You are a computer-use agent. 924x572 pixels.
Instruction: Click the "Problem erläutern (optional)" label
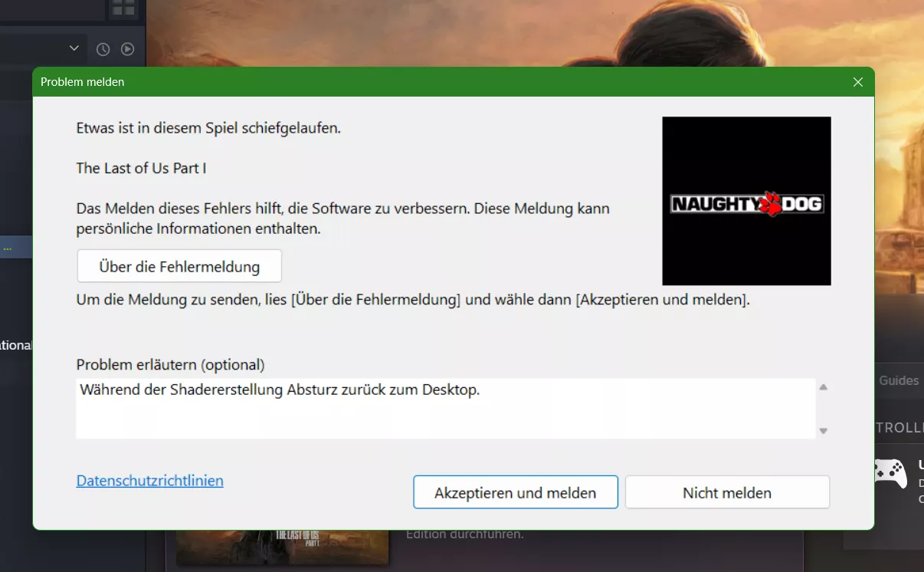click(170, 364)
